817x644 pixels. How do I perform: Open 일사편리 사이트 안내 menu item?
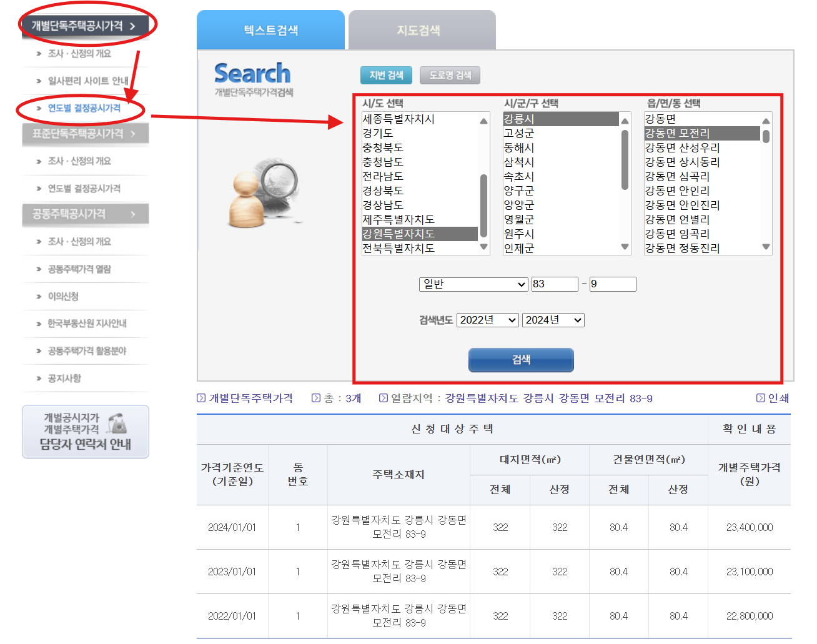[88, 81]
